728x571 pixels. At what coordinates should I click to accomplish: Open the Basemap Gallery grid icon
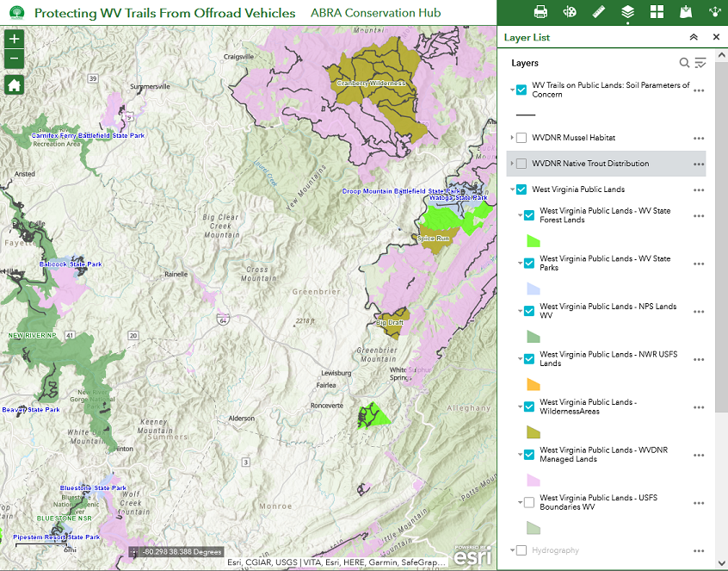[657, 12]
